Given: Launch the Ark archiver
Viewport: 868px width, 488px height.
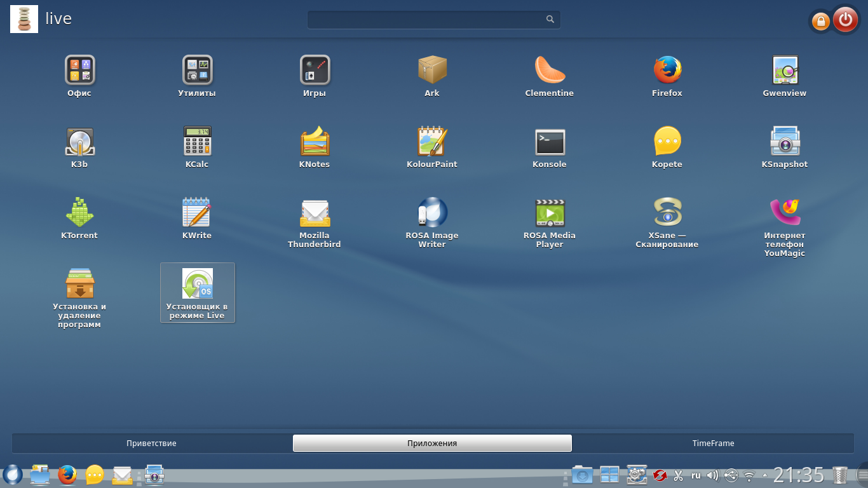Looking at the screenshot, I should pyautogui.click(x=432, y=70).
